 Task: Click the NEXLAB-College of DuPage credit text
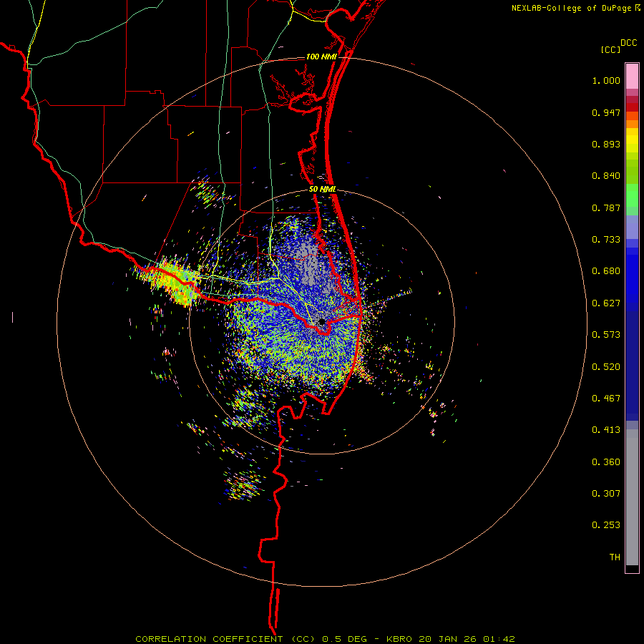(x=571, y=8)
